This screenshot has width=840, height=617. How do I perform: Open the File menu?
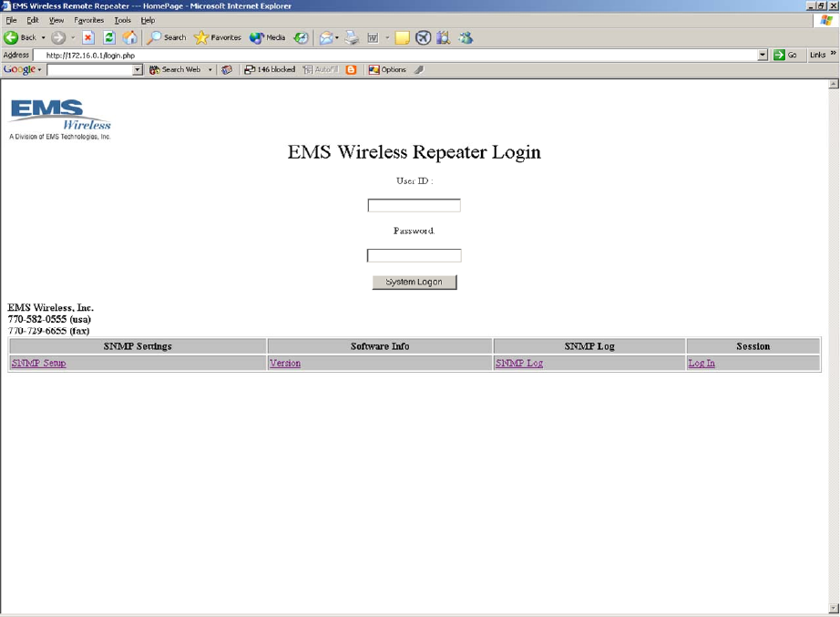pyautogui.click(x=11, y=20)
